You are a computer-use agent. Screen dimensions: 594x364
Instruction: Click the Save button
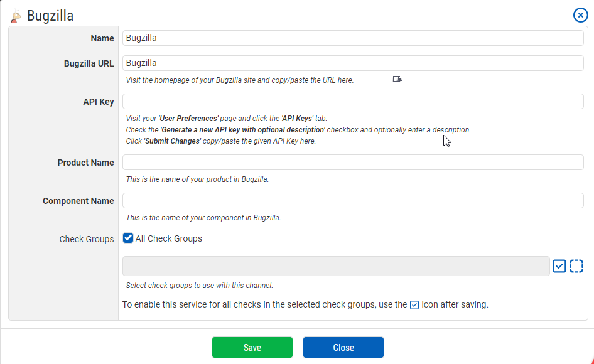pos(252,348)
